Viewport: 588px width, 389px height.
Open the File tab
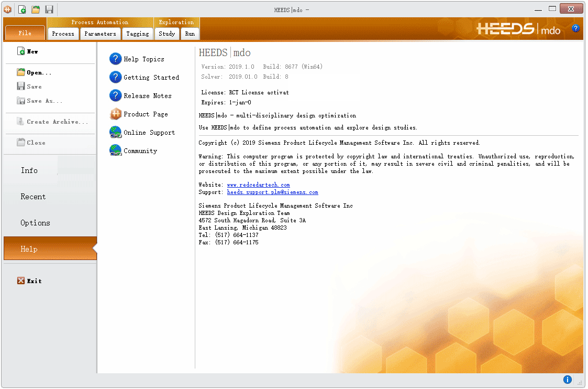click(x=25, y=33)
